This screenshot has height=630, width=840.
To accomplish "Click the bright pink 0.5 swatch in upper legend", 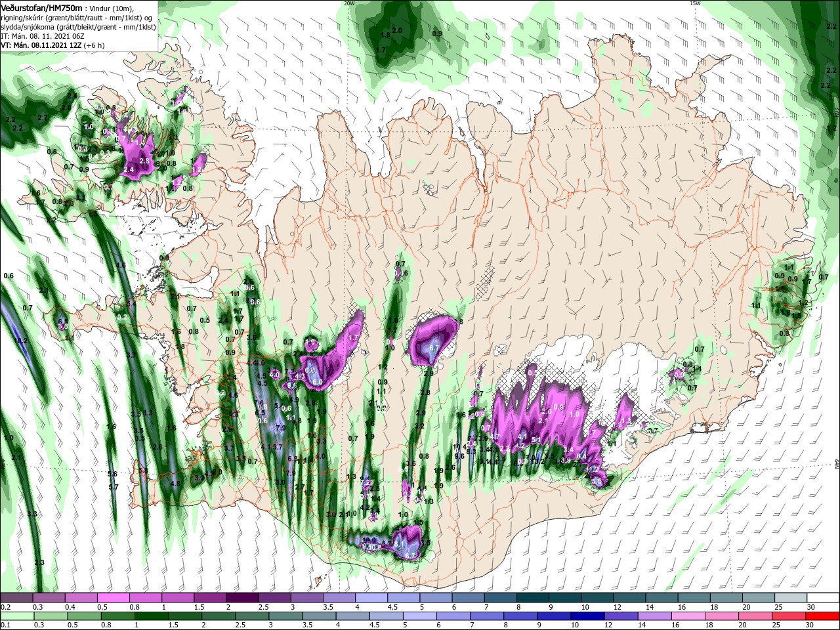I will [x=113, y=598].
